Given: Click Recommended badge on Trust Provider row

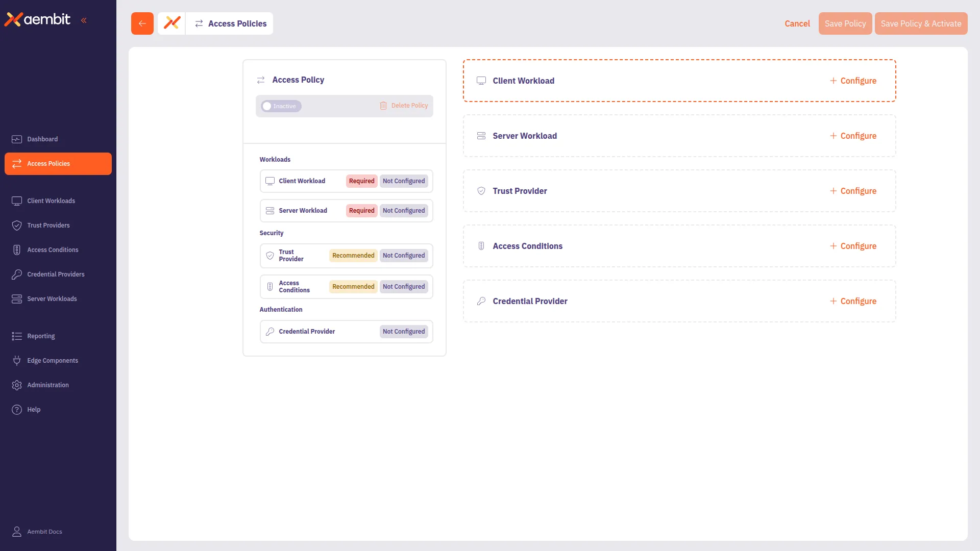Looking at the screenshot, I should (x=353, y=256).
